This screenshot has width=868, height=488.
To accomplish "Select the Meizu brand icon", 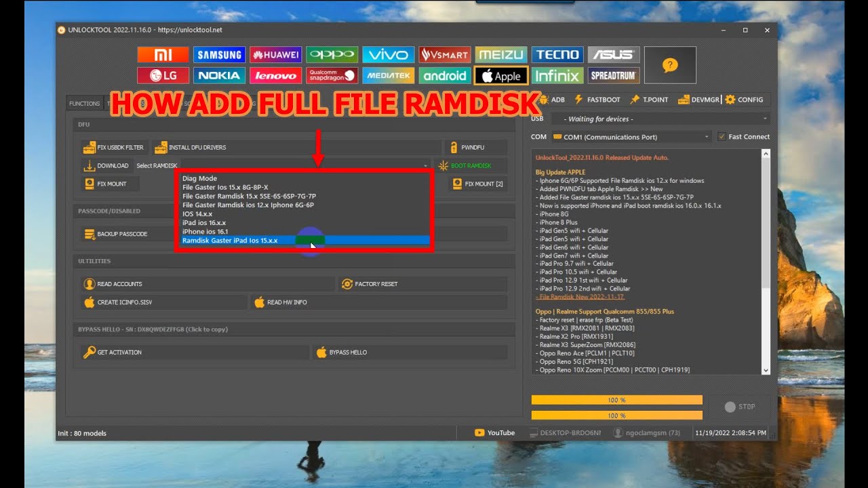I will pyautogui.click(x=500, y=55).
